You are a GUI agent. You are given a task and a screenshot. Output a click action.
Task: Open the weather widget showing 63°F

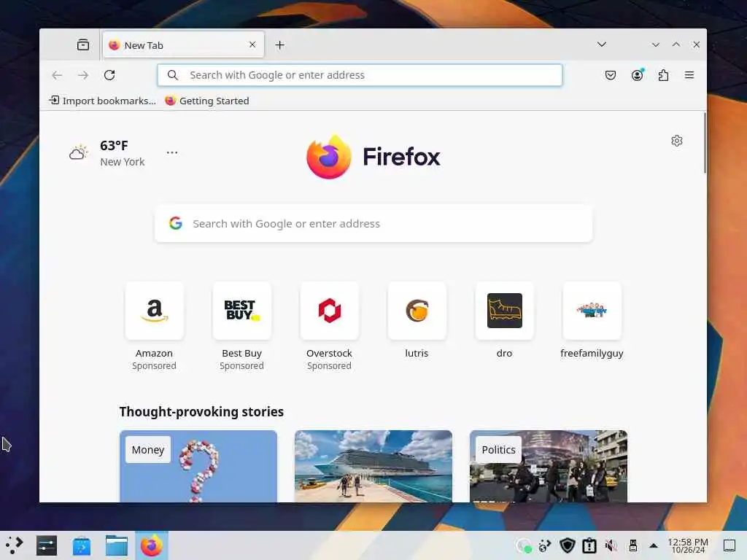[x=107, y=153]
